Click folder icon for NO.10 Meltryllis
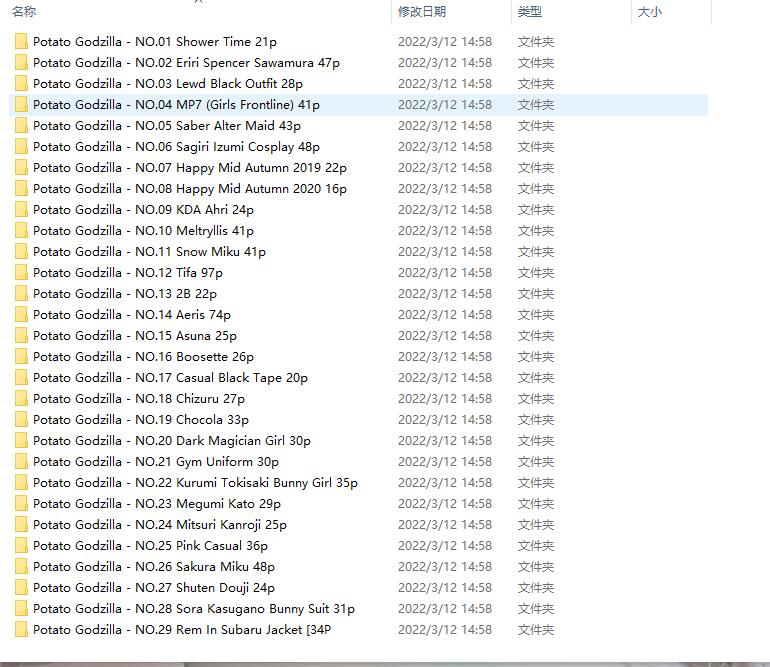 (x=21, y=231)
